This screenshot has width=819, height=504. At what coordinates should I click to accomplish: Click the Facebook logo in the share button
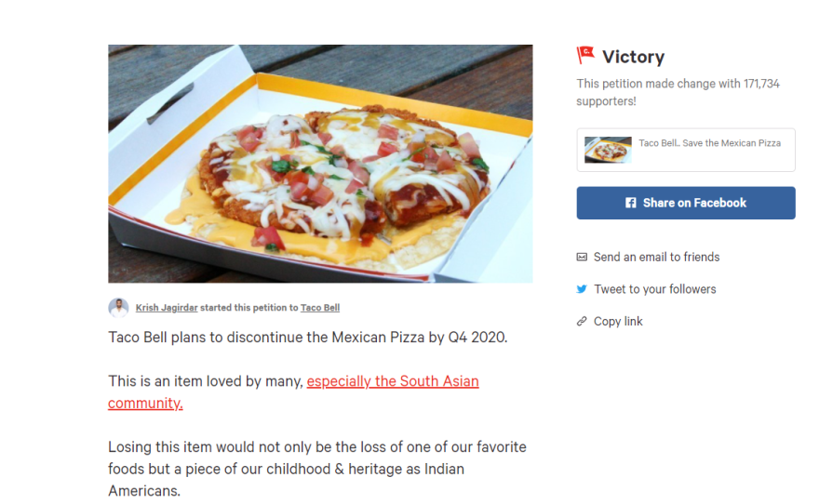coord(631,203)
